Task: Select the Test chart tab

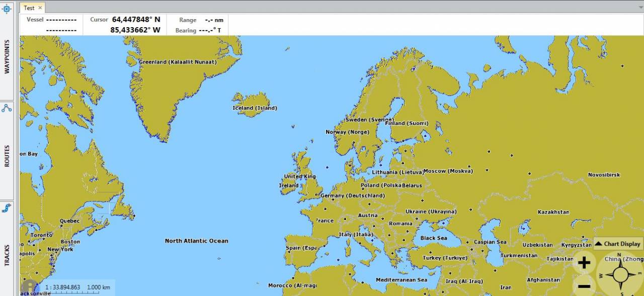Action: [x=29, y=8]
